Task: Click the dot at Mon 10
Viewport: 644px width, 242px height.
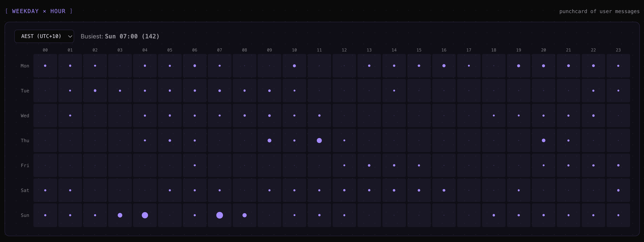Action: point(294,66)
